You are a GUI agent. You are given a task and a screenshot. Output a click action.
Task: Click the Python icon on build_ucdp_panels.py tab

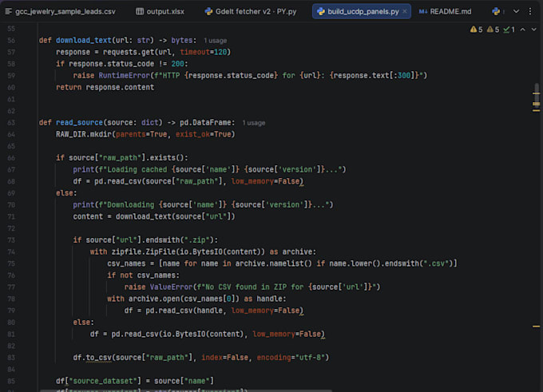pyautogui.click(x=321, y=11)
